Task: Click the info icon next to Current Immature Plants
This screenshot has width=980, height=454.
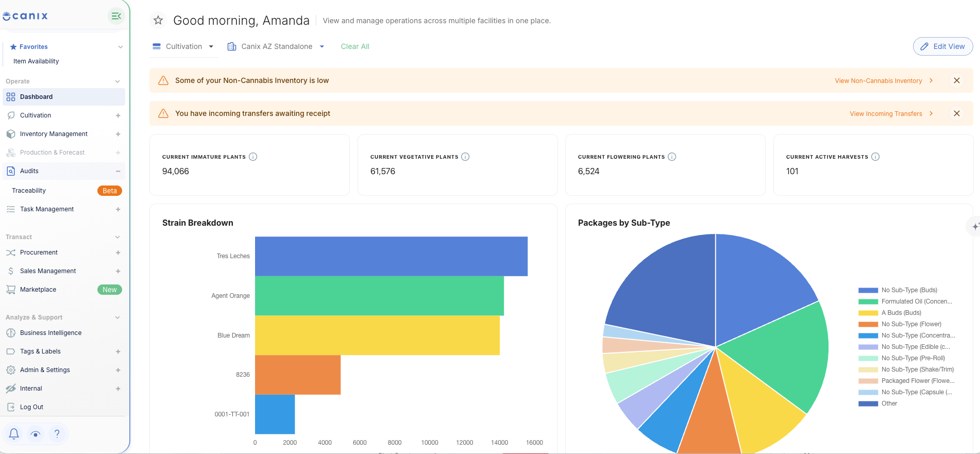Action: (253, 157)
